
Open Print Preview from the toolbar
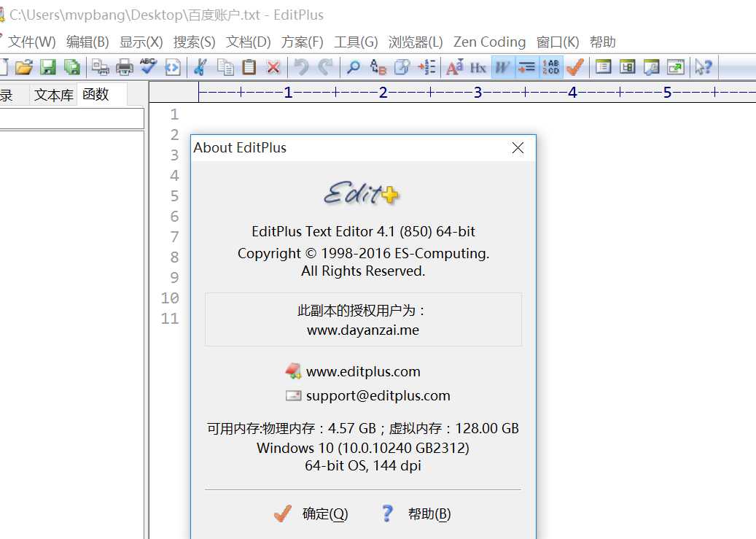pyautogui.click(x=101, y=67)
